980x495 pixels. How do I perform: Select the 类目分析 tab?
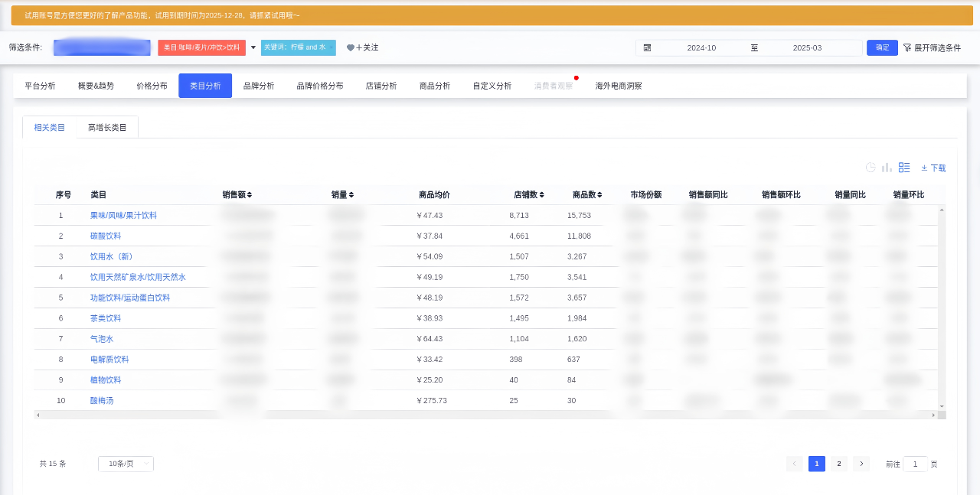tap(205, 86)
